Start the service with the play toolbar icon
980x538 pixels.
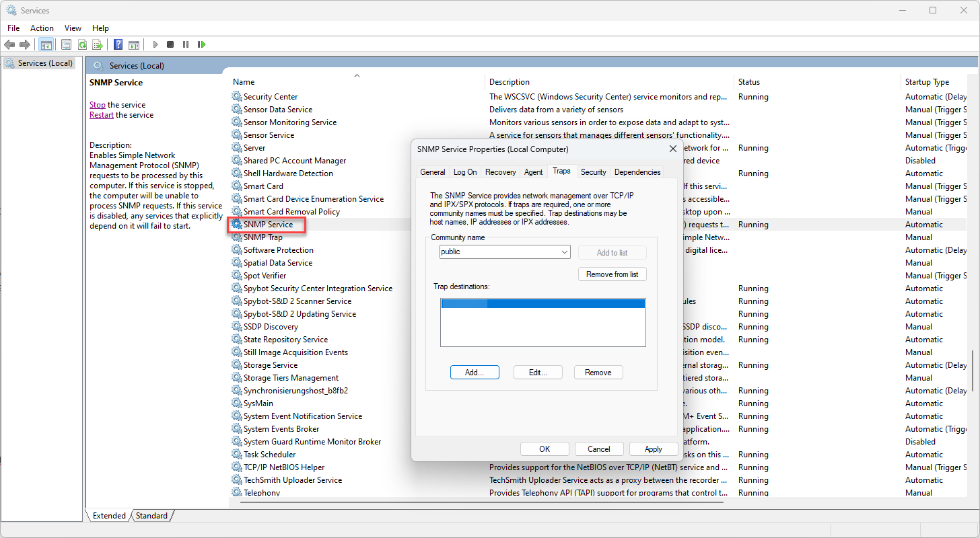pos(155,44)
